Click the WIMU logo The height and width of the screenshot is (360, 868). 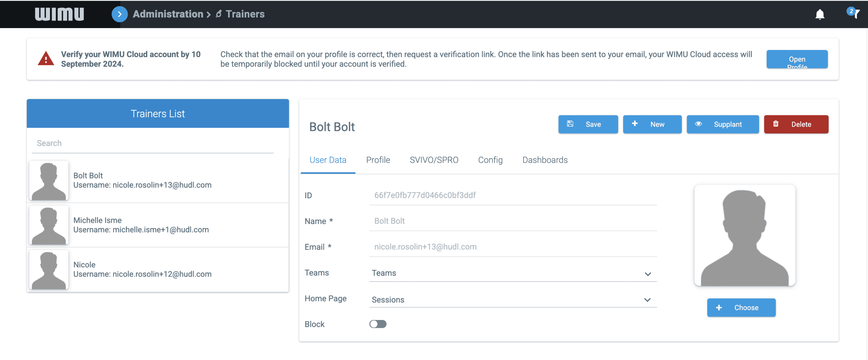click(x=59, y=14)
